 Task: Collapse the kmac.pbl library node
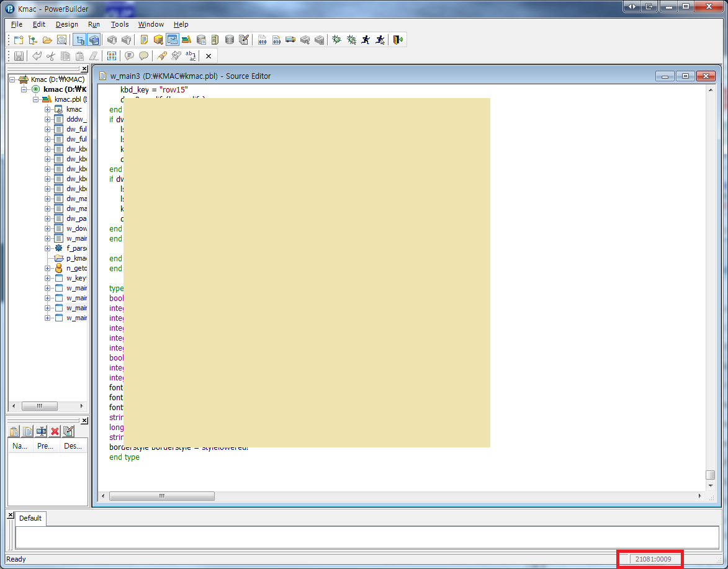click(x=36, y=99)
